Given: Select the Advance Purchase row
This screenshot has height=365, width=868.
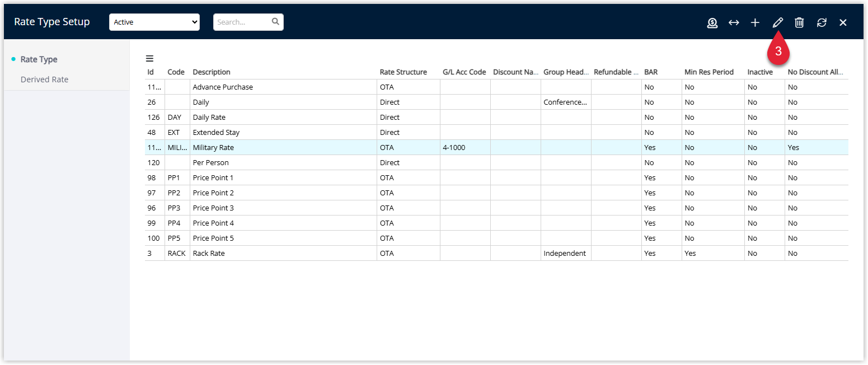Looking at the screenshot, I should tap(496, 87).
